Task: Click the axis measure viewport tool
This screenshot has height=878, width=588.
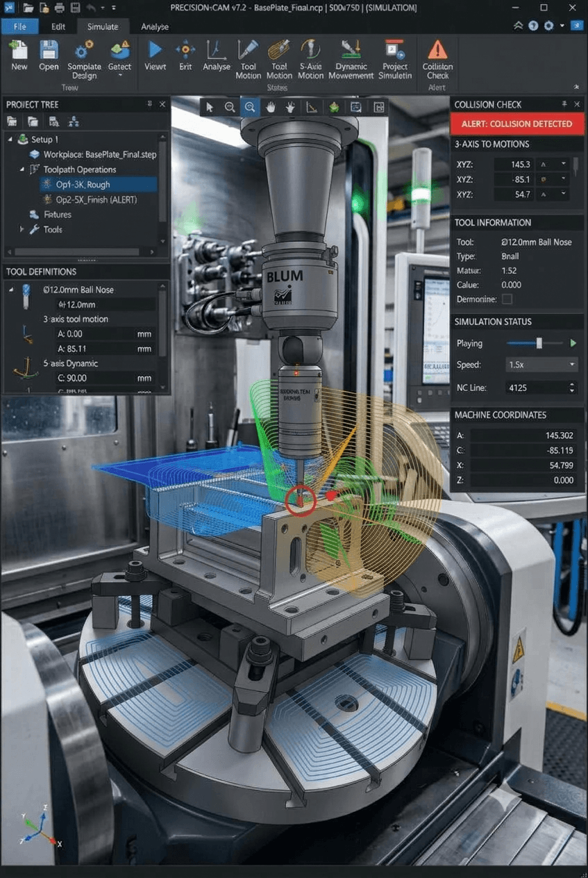Action: coord(312,107)
